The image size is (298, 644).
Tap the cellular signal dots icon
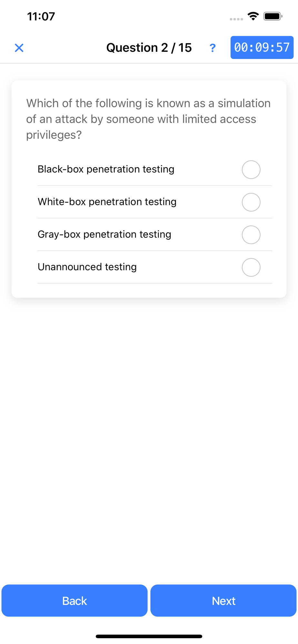(236, 19)
